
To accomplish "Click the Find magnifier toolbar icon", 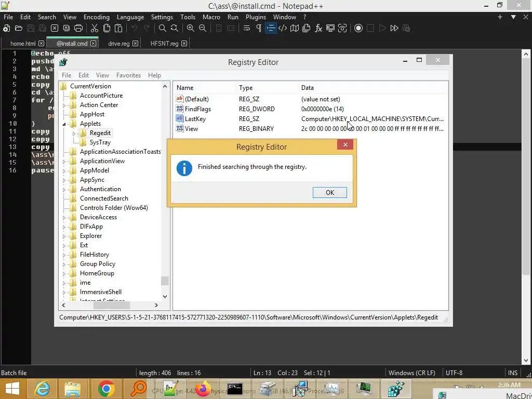I will 163,28.
